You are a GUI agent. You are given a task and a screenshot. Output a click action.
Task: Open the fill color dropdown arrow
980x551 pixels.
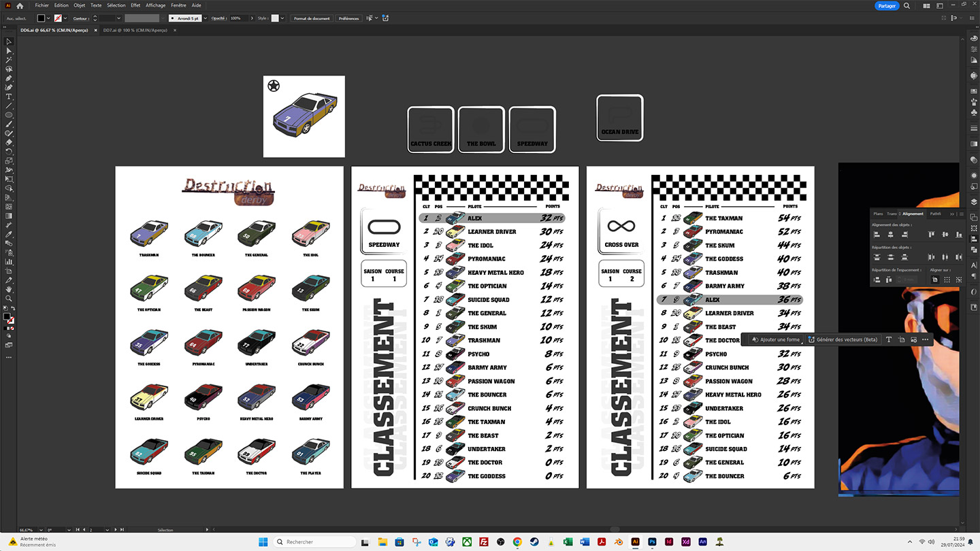[x=49, y=18]
